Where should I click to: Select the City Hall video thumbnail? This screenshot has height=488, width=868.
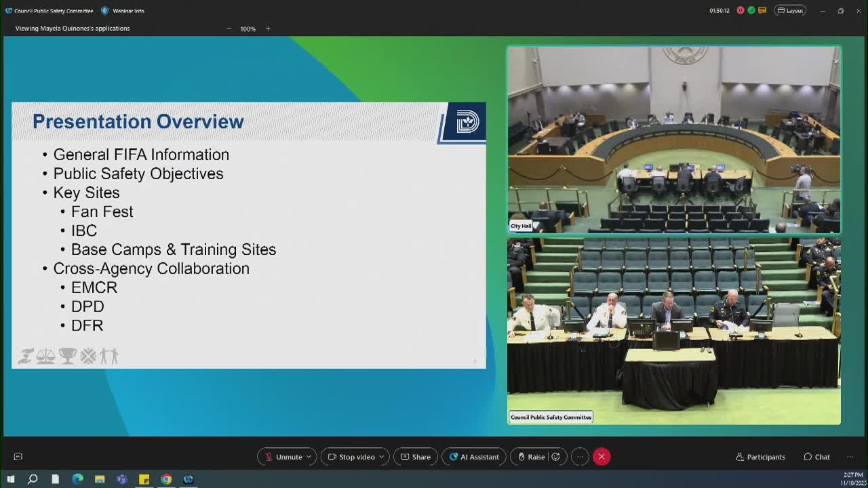coord(673,140)
